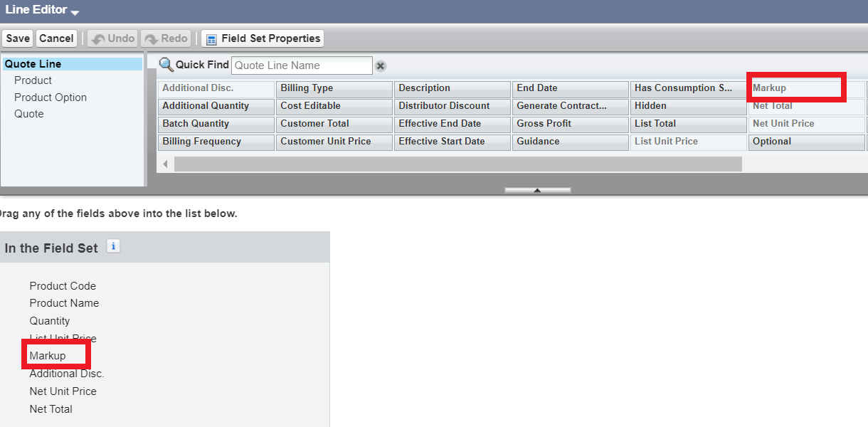This screenshot has height=427, width=868.
Task: Save the field set
Action: coord(18,38)
